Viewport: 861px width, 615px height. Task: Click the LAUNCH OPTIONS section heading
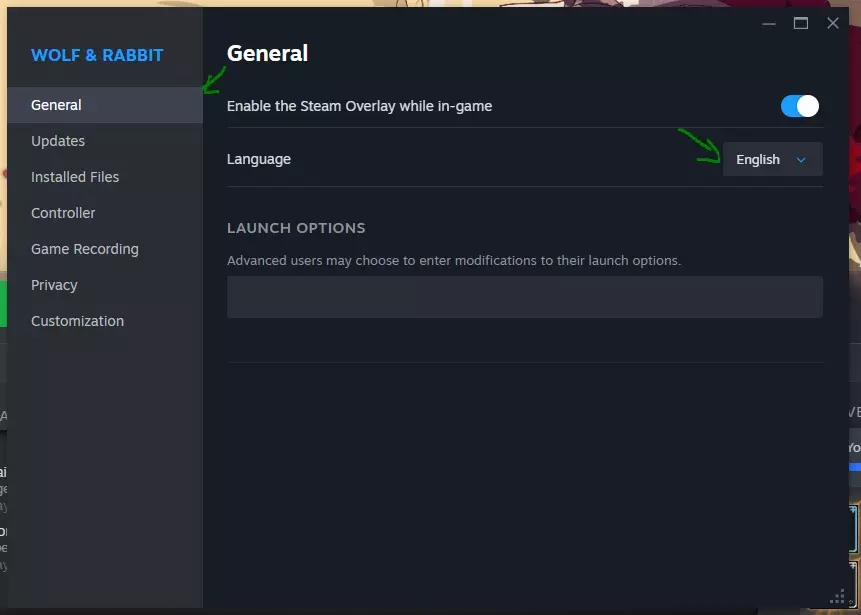point(296,228)
